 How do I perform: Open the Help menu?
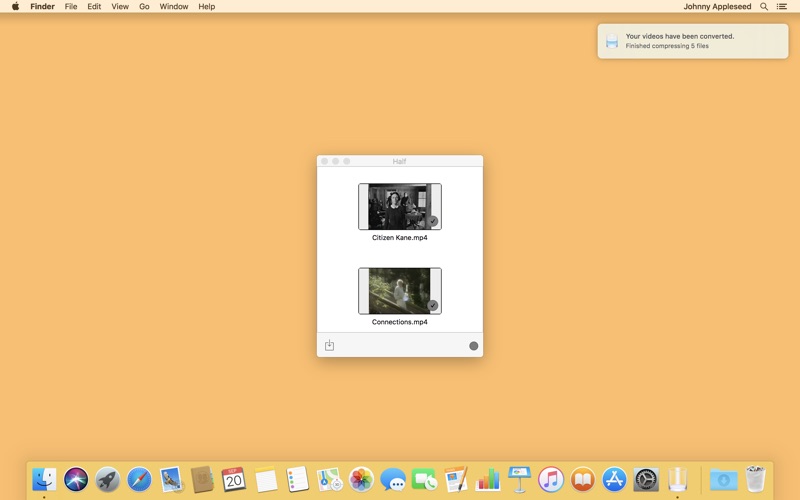(x=207, y=7)
